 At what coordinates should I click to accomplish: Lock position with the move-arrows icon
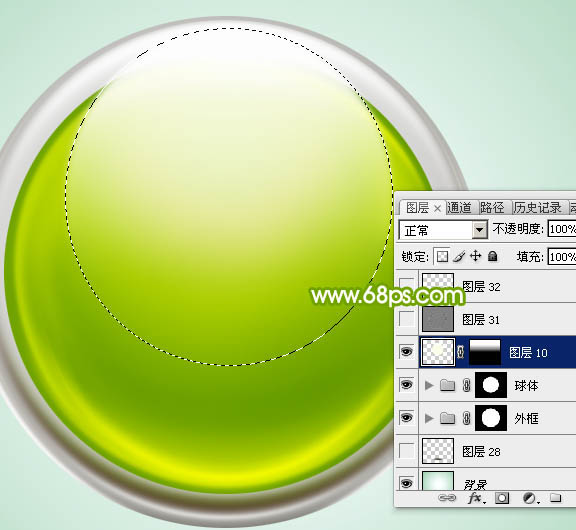click(x=475, y=256)
